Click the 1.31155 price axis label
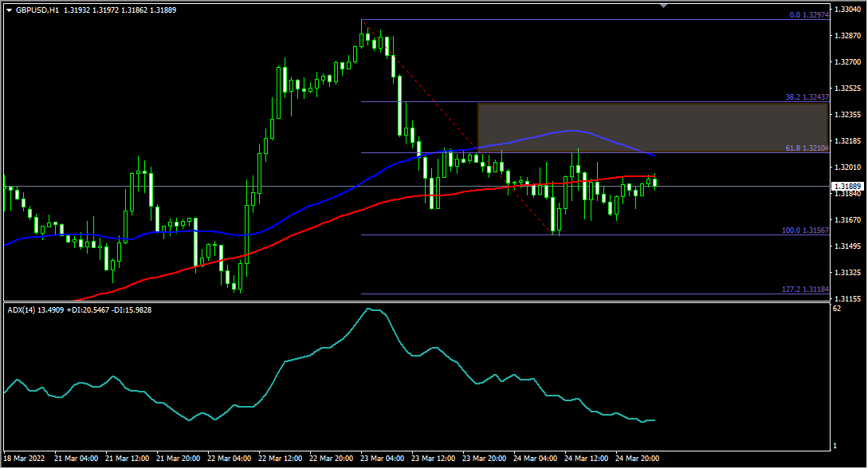This screenshot has width=868, height=469. click(x=847, y=298)
